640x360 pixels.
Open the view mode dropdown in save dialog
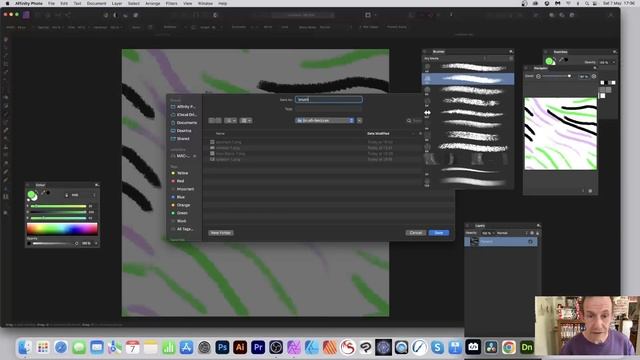coord(230,120)
